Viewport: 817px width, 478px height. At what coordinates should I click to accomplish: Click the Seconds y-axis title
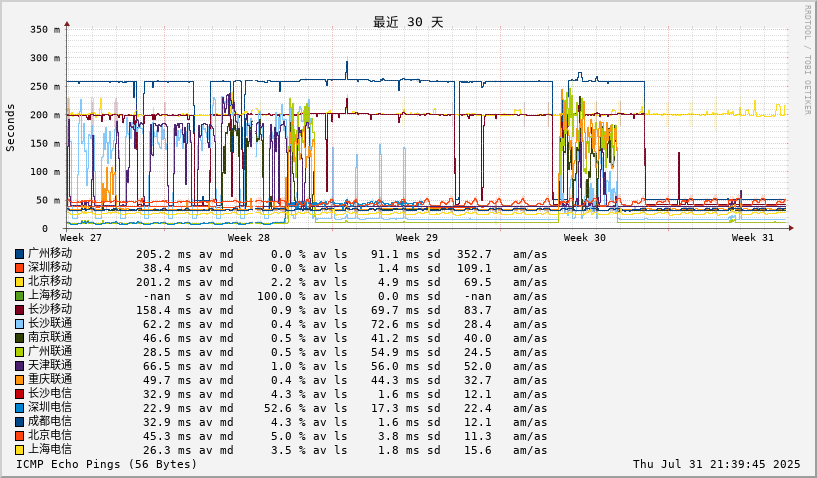[x=10, y=128]
